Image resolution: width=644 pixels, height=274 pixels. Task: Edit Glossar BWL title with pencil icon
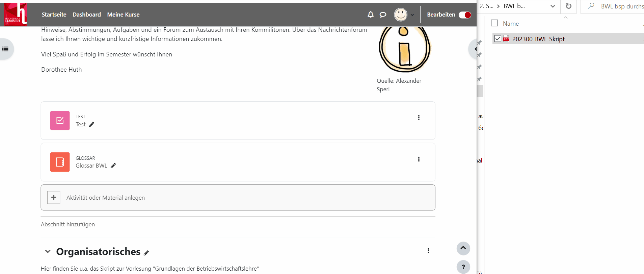click(113, 166)
